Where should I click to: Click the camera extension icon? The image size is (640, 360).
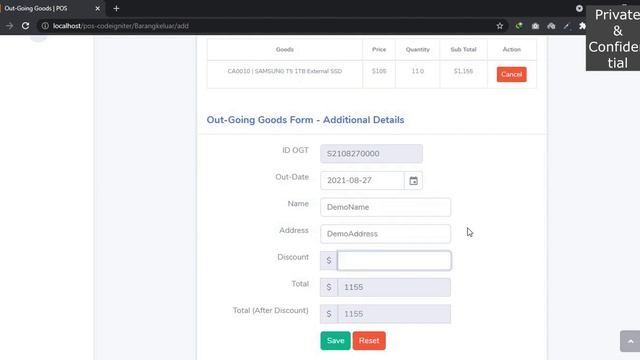(535, 26)
